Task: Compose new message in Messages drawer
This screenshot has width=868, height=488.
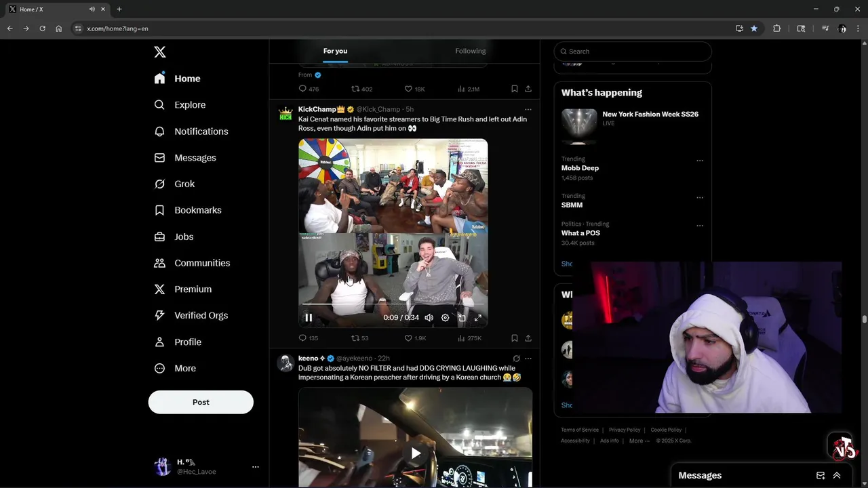Action: [x=821, y=476]
